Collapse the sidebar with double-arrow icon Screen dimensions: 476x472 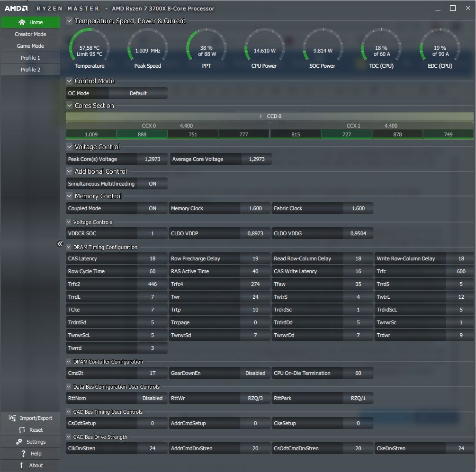(60, 244)
